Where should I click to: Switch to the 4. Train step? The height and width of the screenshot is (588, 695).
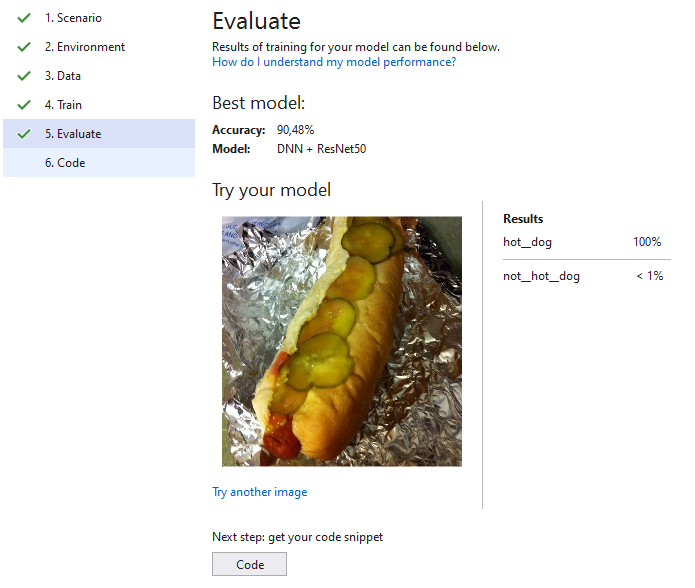[x=99, y=105]
